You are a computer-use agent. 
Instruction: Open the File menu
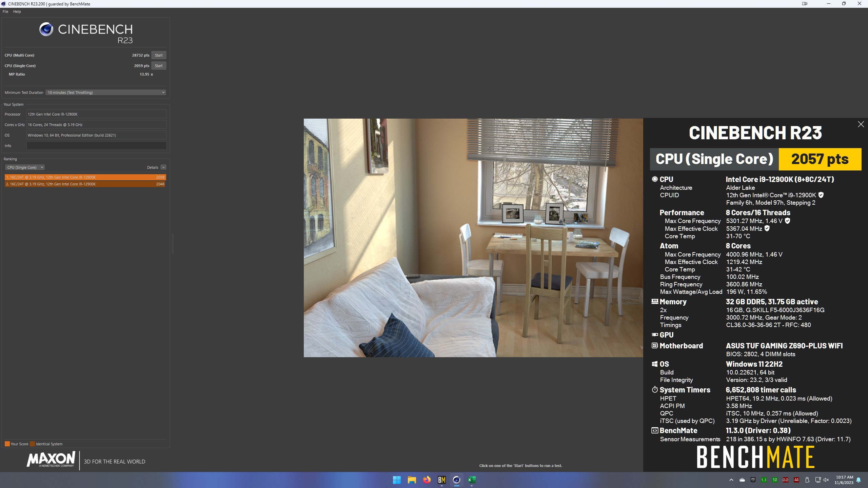click(5, 12)
